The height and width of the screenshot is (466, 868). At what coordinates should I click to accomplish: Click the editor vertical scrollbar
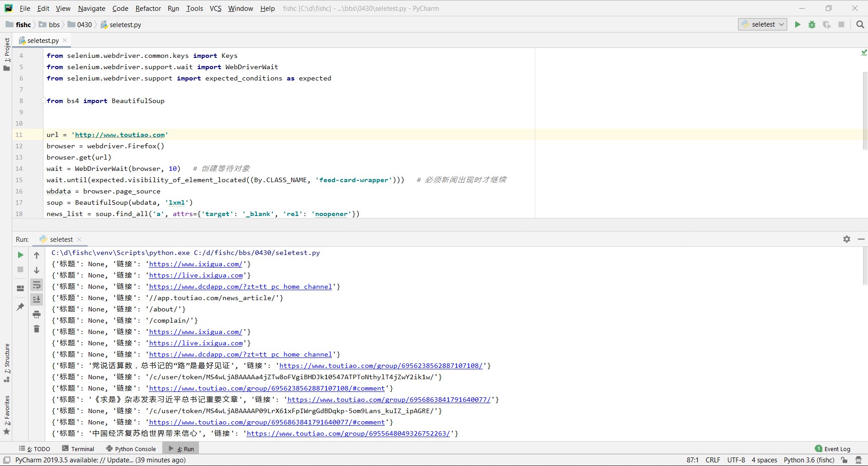pos(865,111)
